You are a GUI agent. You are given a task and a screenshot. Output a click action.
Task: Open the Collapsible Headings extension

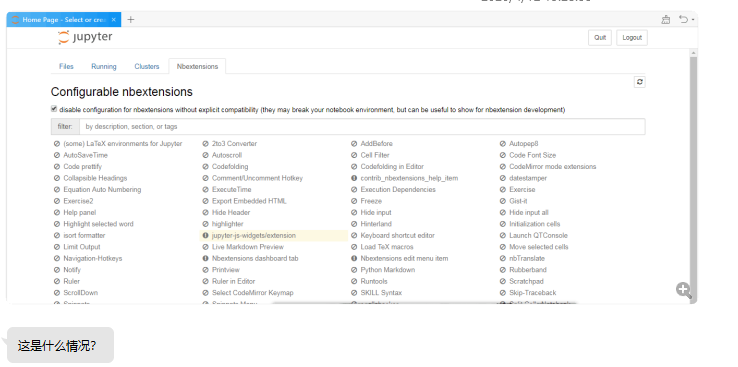(x=95, y=178)
